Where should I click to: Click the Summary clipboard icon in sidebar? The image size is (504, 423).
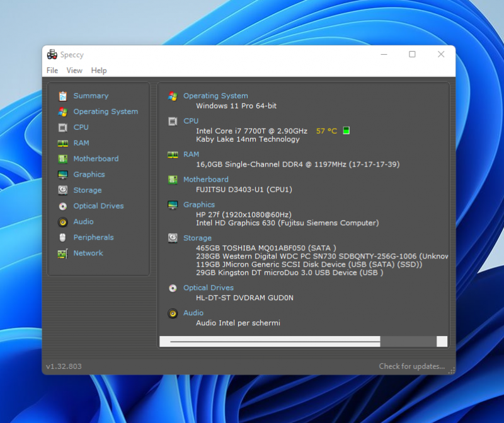click(x=62, y=96)
